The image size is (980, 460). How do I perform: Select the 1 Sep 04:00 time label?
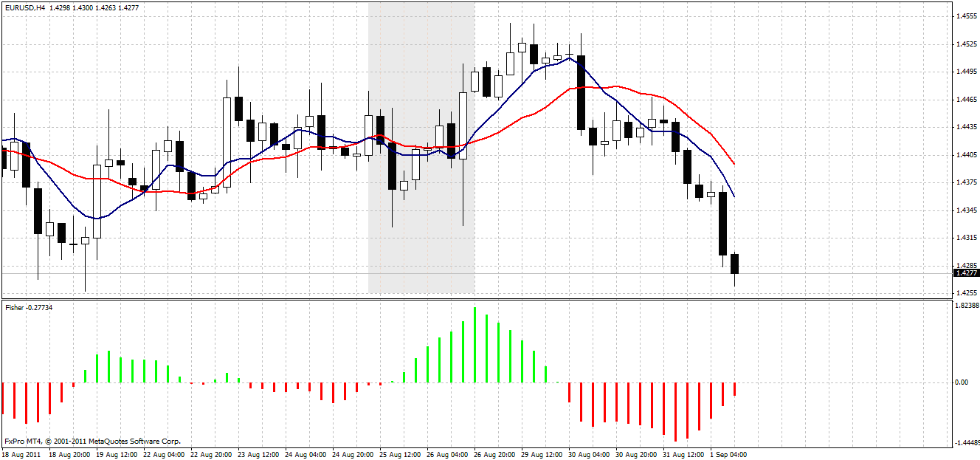click(x=728, y=454)
